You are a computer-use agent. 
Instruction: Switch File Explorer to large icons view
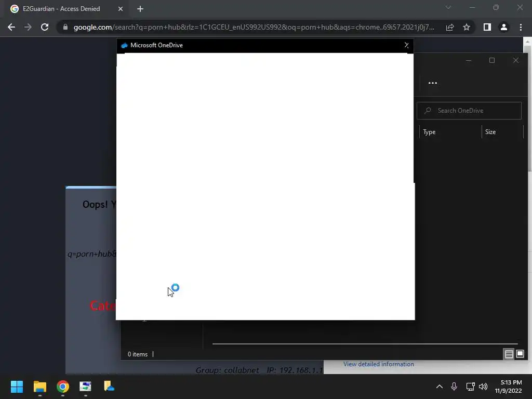[520, 354]
